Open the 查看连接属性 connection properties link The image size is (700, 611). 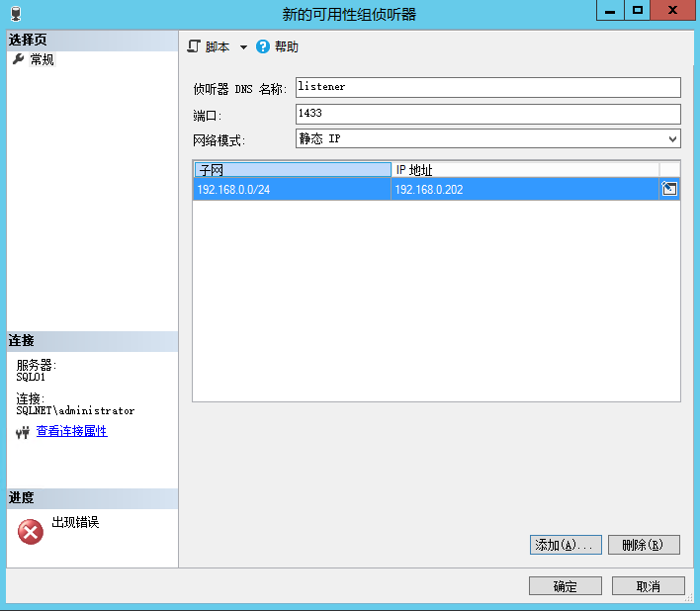(71, 431)
